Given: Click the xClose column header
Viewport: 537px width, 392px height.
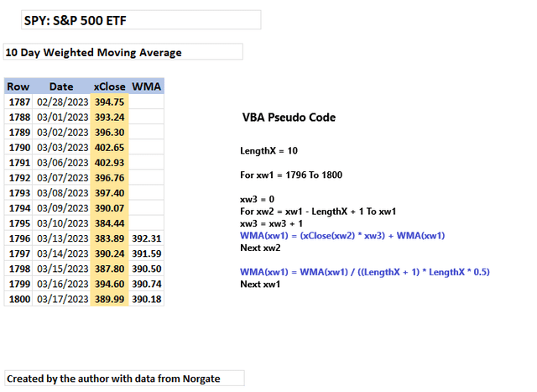Looking at the screenshot, I should pyautogui.click(x=110, y=86).
